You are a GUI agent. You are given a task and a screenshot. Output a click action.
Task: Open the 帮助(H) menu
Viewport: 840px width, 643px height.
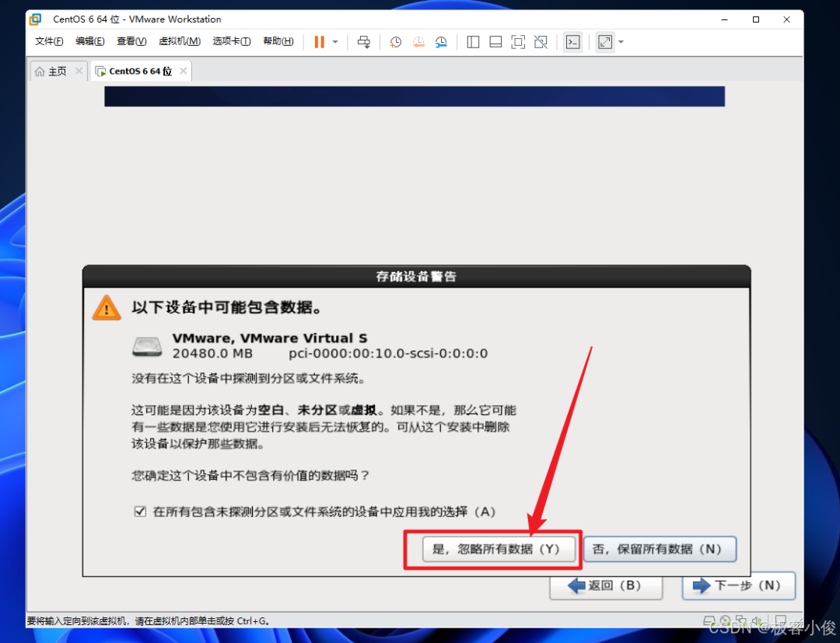coord(278,41)
